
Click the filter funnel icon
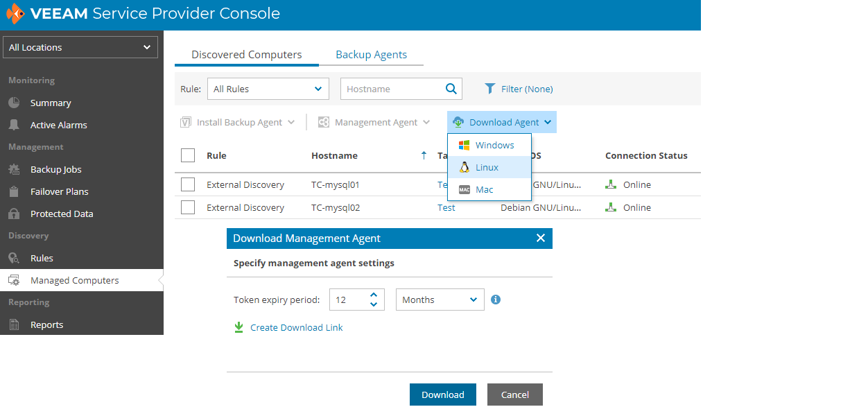(x=490, y=89)
